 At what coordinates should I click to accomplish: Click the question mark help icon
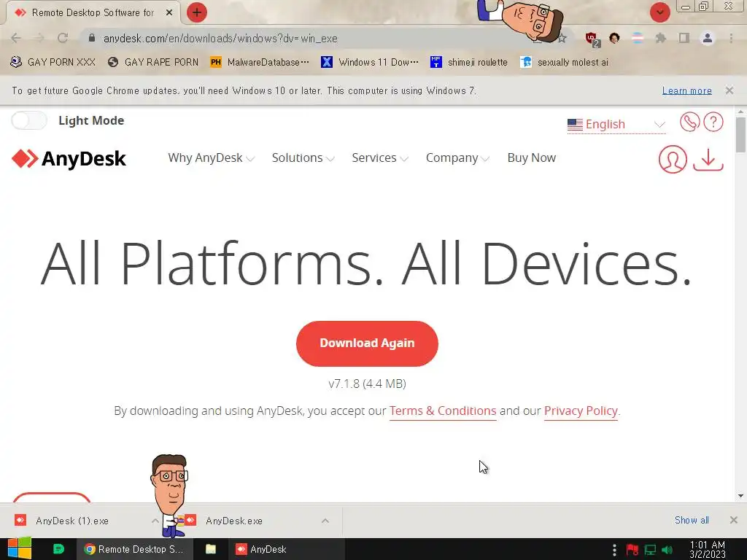(x=713, y=122)
